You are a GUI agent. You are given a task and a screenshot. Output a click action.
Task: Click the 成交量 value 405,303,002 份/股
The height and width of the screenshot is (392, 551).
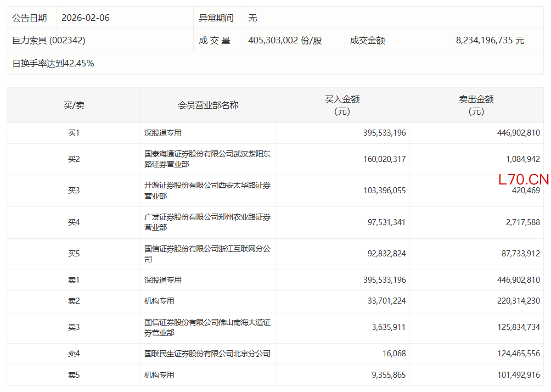pyautogui.click(x=285, y=41)
